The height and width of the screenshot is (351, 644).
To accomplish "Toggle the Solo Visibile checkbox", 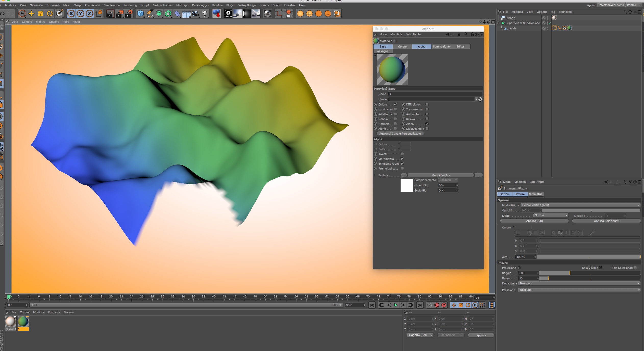I will [601, 268].
